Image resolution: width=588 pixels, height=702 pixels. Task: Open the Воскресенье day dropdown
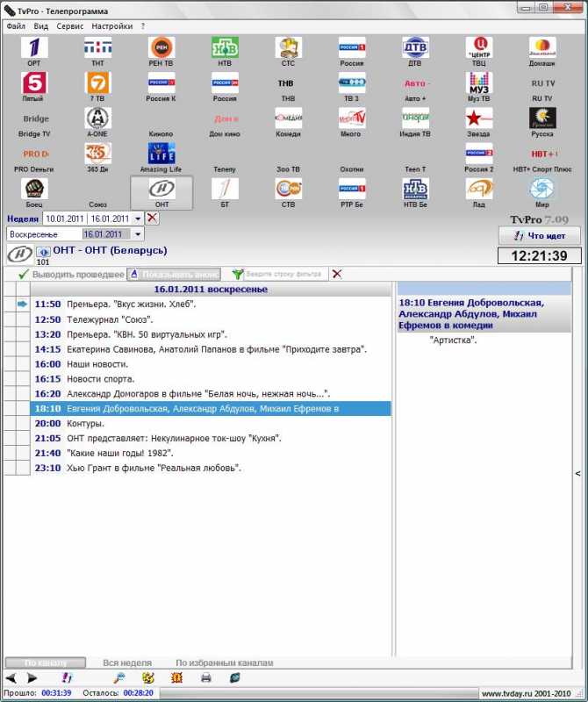pos(138,234)
